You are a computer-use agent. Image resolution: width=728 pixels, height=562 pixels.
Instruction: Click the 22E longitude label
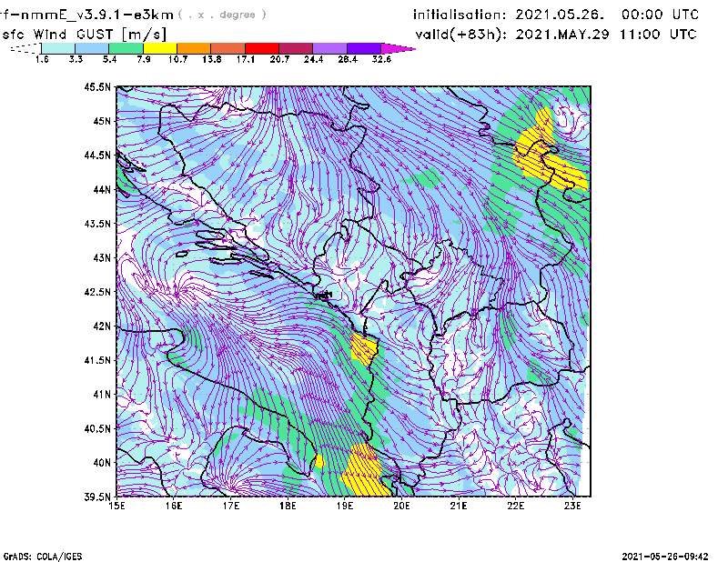pos(515,506)
